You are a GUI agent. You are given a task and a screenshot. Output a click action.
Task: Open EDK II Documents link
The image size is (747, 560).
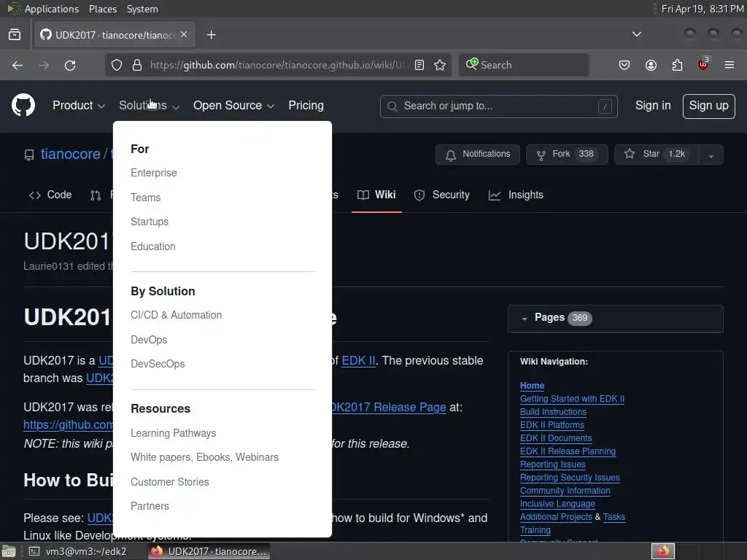[x=556, y=438]
